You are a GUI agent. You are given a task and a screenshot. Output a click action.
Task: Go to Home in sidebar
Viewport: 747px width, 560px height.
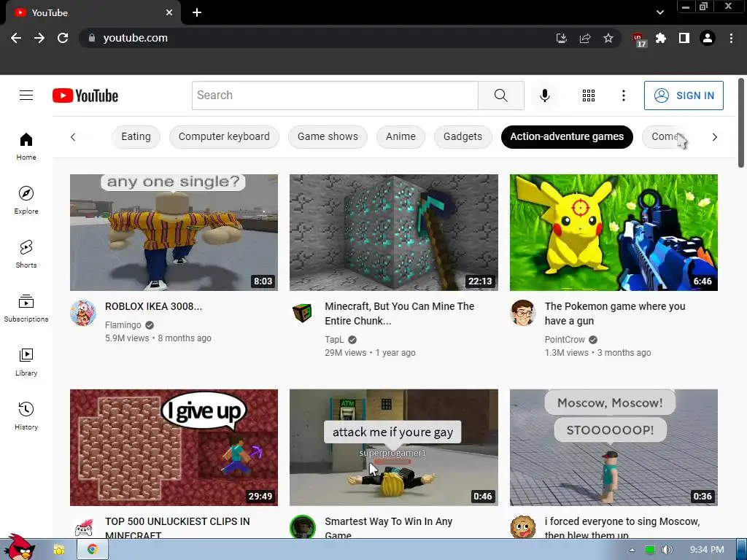coord(26,146)
